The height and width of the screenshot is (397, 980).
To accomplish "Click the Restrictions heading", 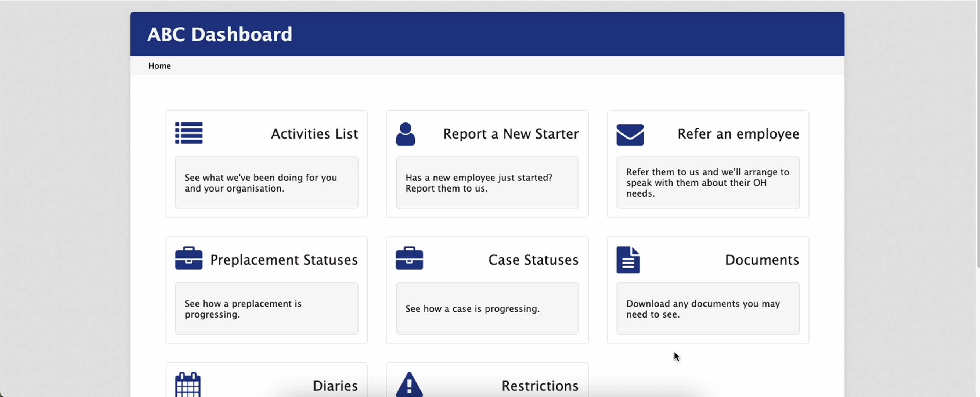I will click(540, 386).
